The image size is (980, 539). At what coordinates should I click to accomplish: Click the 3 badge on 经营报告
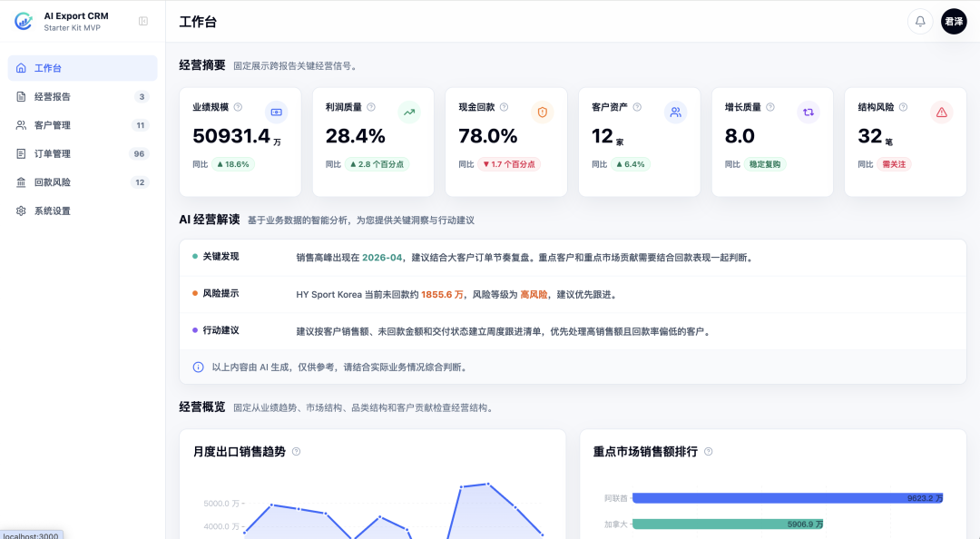[142, 97]
